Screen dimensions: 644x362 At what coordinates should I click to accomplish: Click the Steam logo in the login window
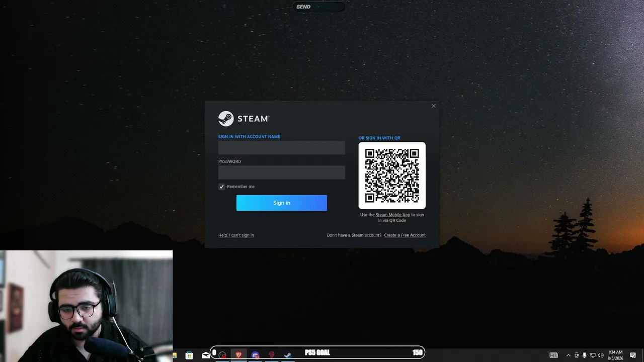tap(244, 119)
